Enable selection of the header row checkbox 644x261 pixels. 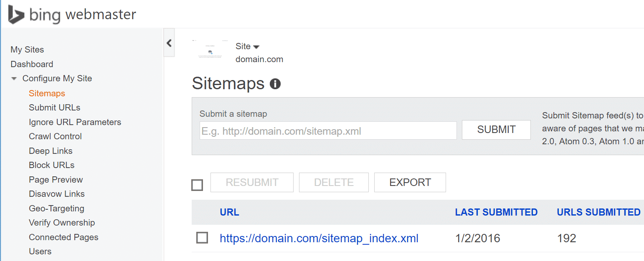coord(197,185)
